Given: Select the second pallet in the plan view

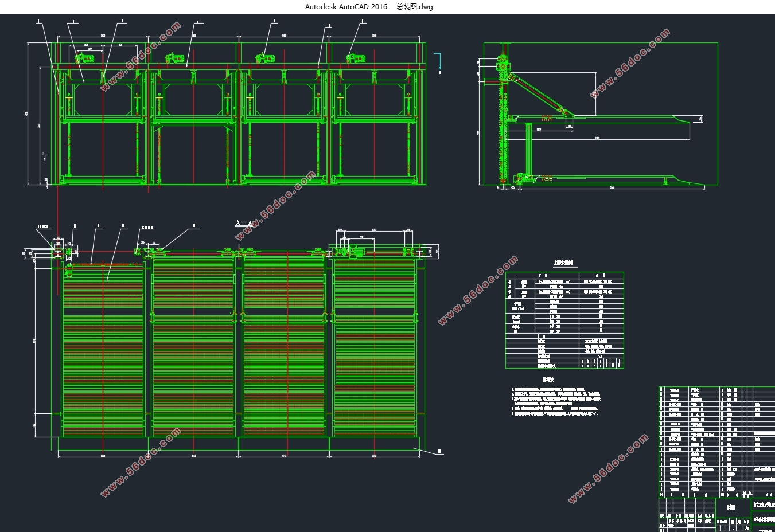Looking at the screenshot, I should 193,347.
